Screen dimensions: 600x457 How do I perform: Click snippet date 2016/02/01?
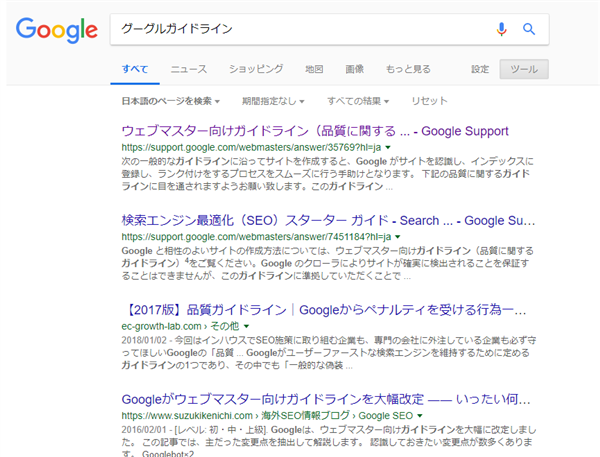tap(144, 429)
